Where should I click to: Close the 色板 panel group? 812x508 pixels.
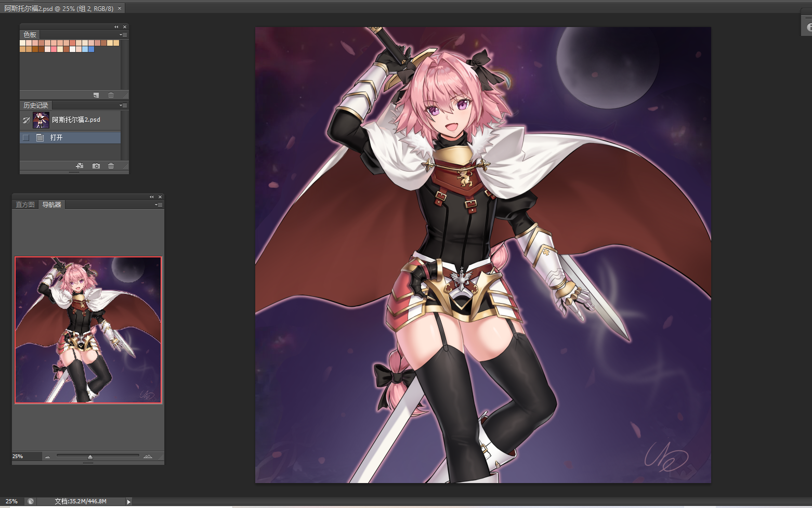click(x=125, y=27)
